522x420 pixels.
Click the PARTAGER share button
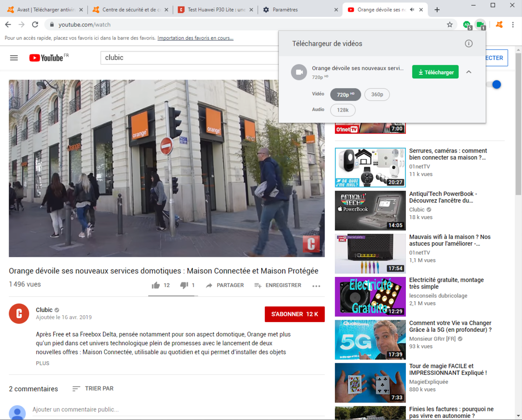coord(225,285)
